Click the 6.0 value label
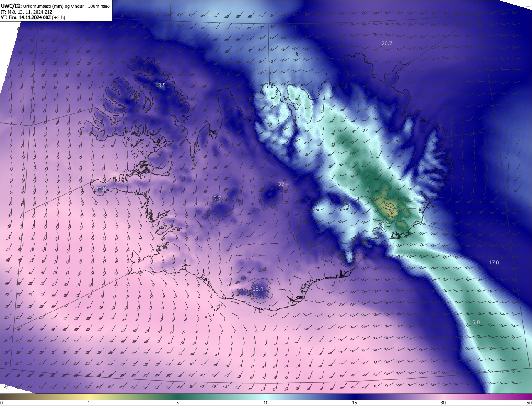Viewport: 532px width, 406px height. point(476,323)
